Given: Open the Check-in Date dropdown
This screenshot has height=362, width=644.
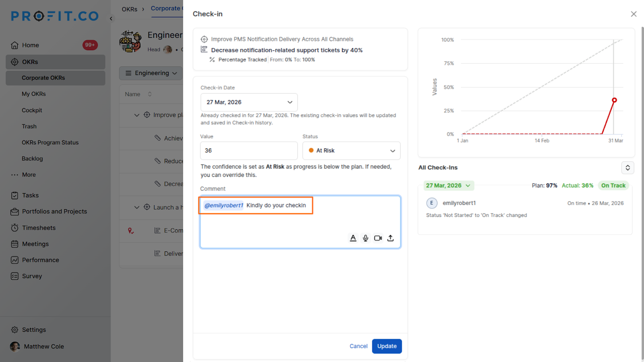Looking at the screenshot, I should 249,102.
